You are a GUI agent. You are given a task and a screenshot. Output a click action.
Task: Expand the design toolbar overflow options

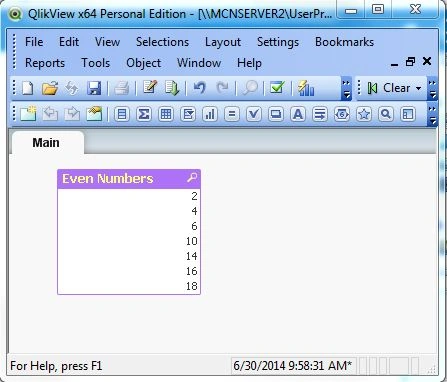click(432, 115)
